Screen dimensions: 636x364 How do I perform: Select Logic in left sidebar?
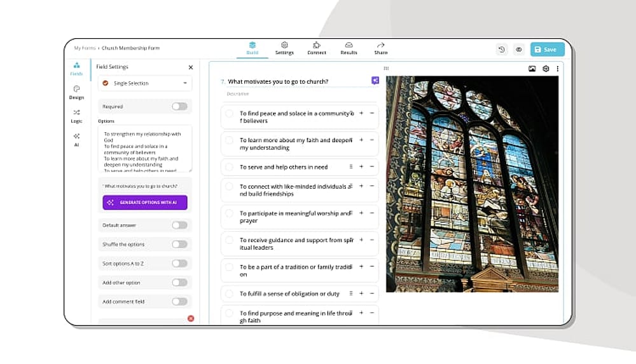pyautogui.click(x=76, y=116)
